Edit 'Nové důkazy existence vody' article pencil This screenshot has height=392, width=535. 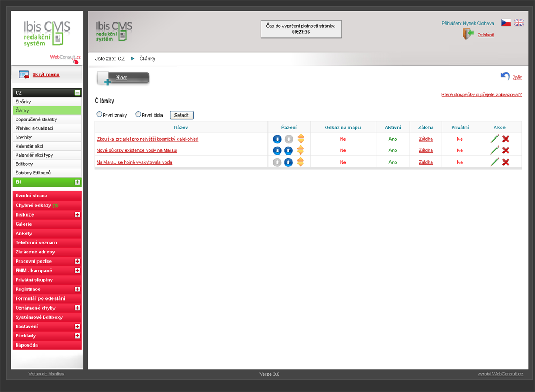(494, 150)
